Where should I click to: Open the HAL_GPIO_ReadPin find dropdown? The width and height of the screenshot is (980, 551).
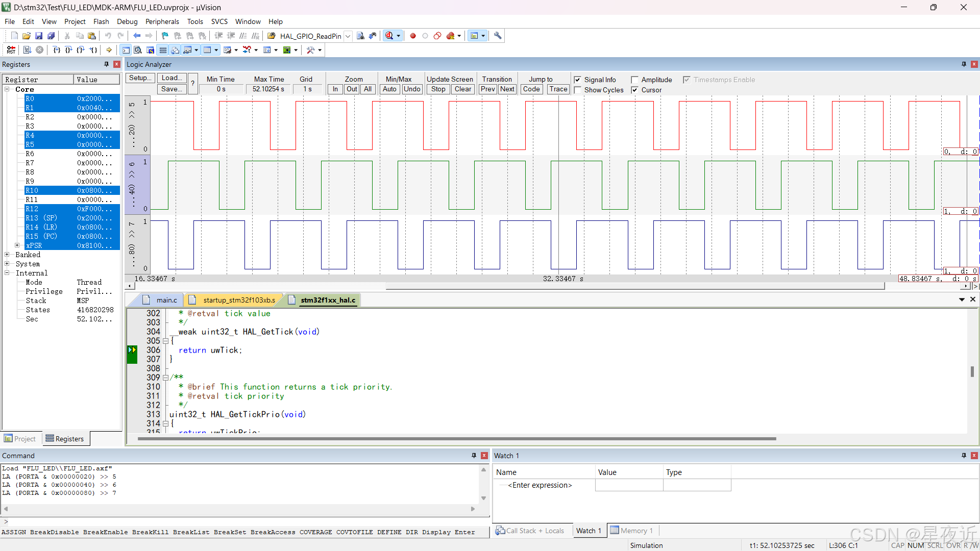(348, 36)
